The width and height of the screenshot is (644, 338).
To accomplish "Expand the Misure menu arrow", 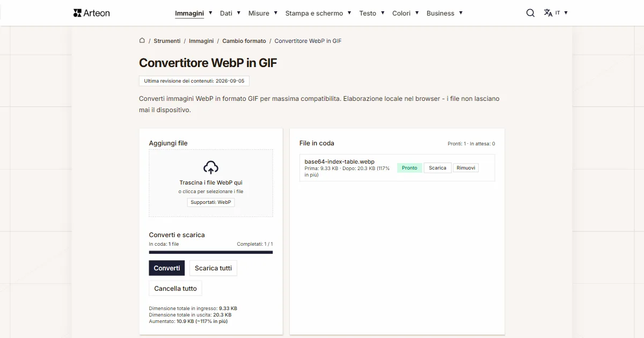I will coord(276,12).
